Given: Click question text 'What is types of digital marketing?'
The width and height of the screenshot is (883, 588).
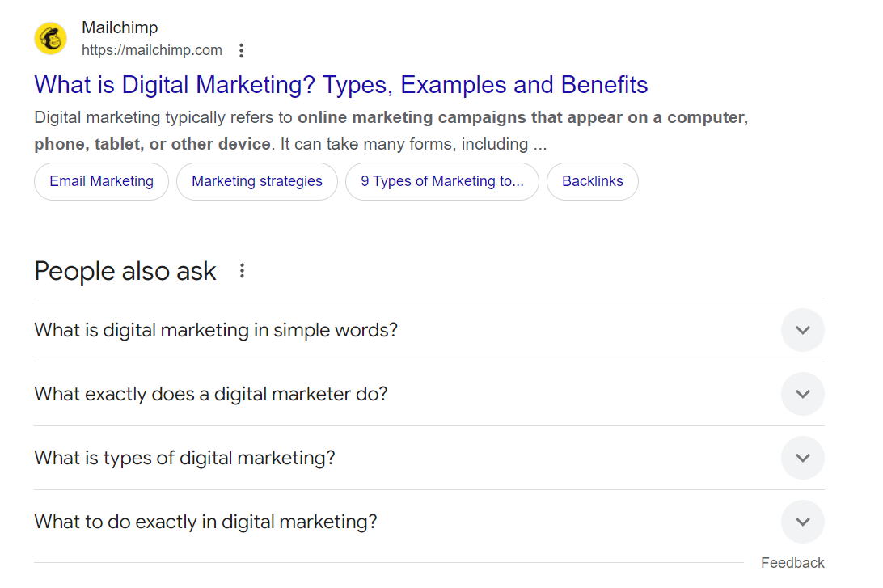Looking at the screenshot, I should point(184,458).
